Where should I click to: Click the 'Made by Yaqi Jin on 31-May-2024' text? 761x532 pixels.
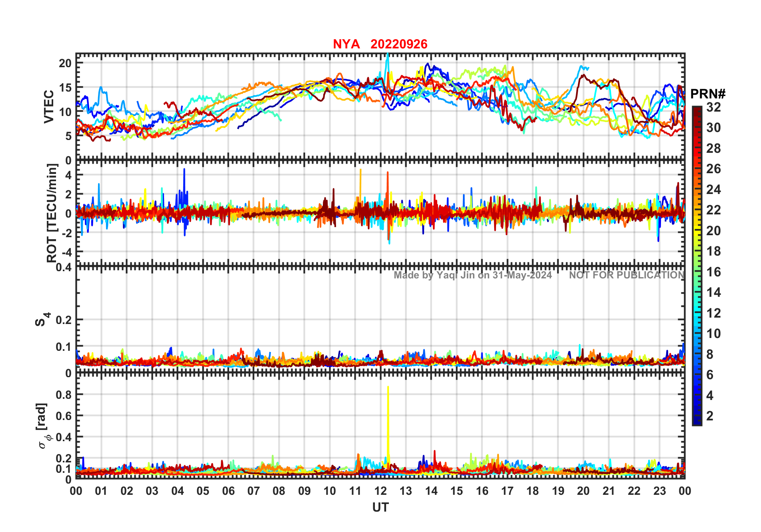(473, 275)
